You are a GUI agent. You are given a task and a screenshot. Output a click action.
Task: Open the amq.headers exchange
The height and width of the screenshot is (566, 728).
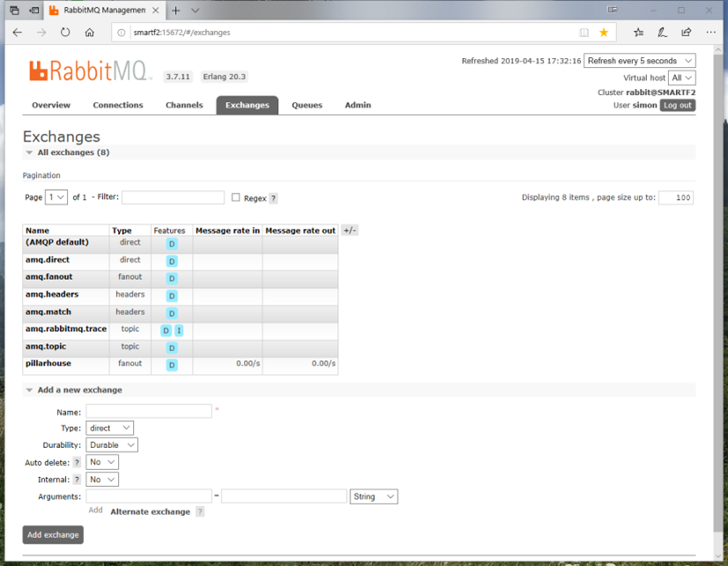pos(52,294)
